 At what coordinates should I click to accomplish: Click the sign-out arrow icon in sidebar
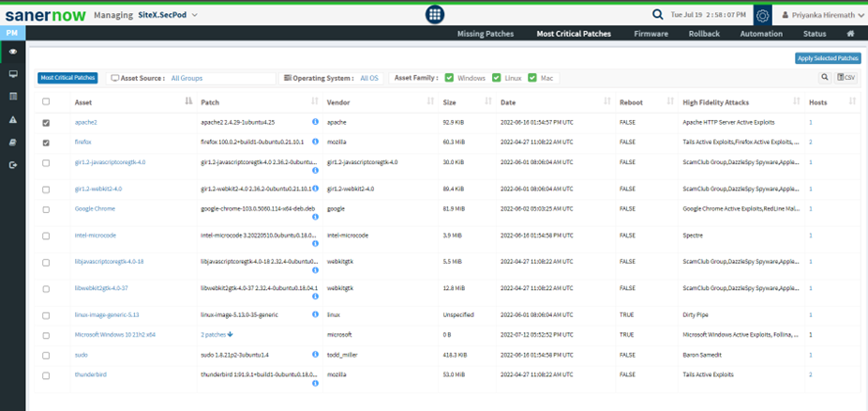[x=13, y=165]
